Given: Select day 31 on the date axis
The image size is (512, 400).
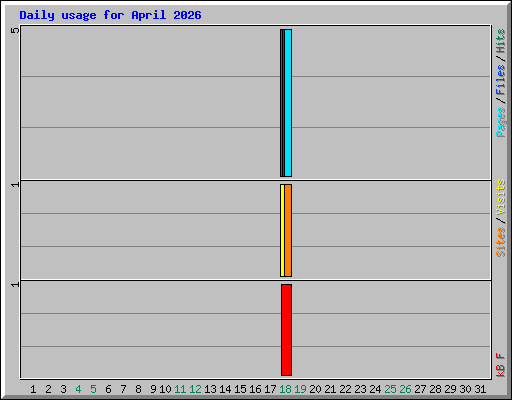Looking at the screenshot, I should pos(480,389).
